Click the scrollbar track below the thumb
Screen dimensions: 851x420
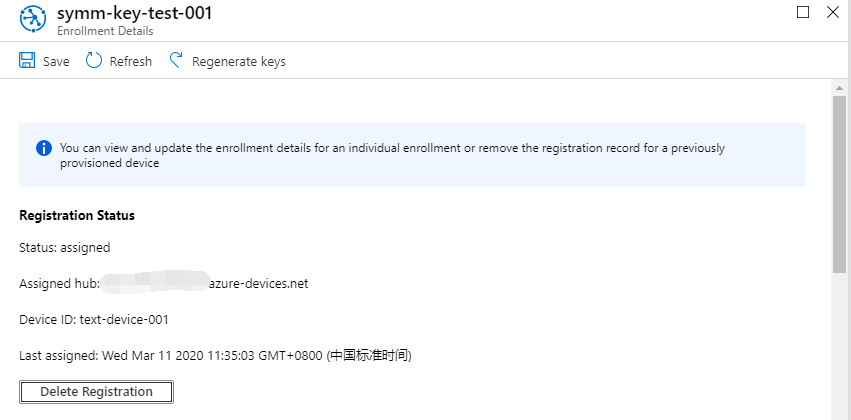839,347
